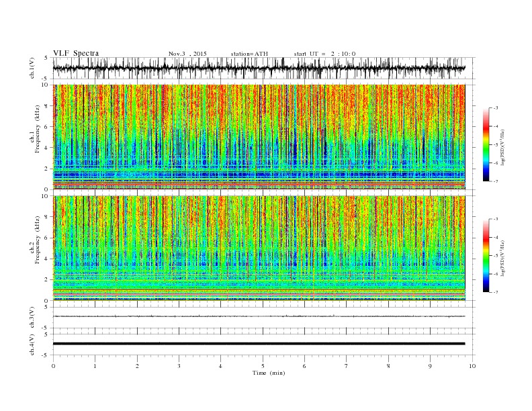
Task: Click the '6' kHz tick on ch.2 axis
Action: tap(47, 238)
